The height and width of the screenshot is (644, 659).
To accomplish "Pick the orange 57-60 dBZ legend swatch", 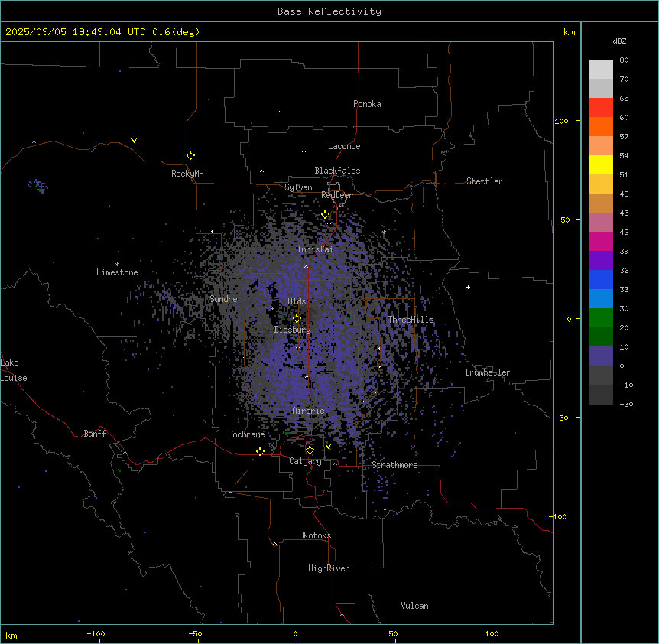I will pos(601,126).
